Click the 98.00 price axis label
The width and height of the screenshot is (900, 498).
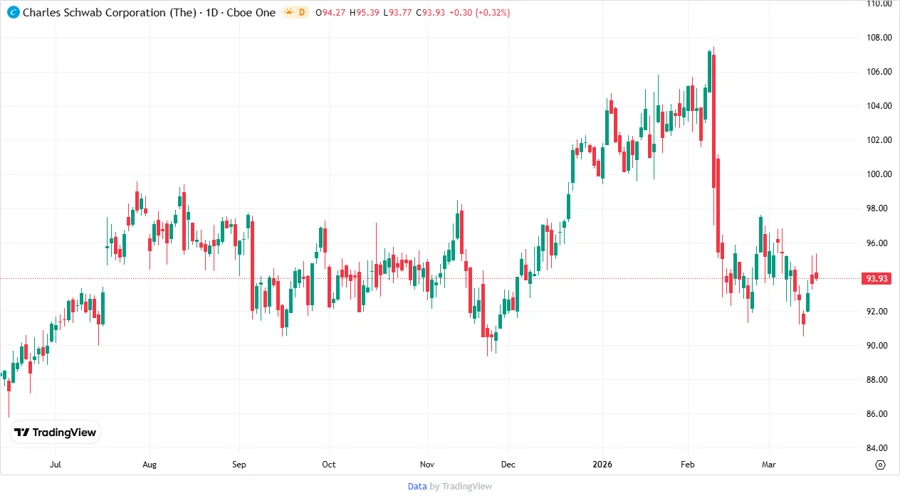pos(879,208)
